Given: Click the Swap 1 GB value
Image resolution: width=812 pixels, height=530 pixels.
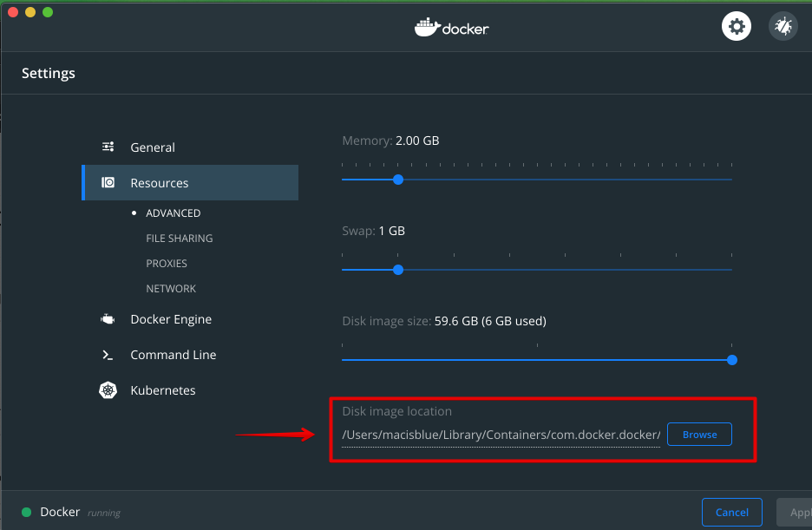Looking at the screenshot, I should (x=391, y=231).
